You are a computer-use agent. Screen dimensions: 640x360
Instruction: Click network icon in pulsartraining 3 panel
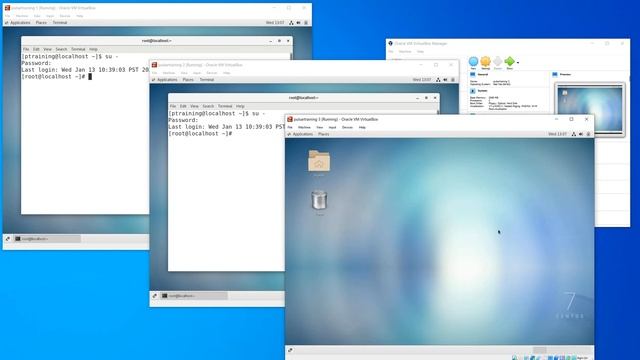tap(573, 134)
